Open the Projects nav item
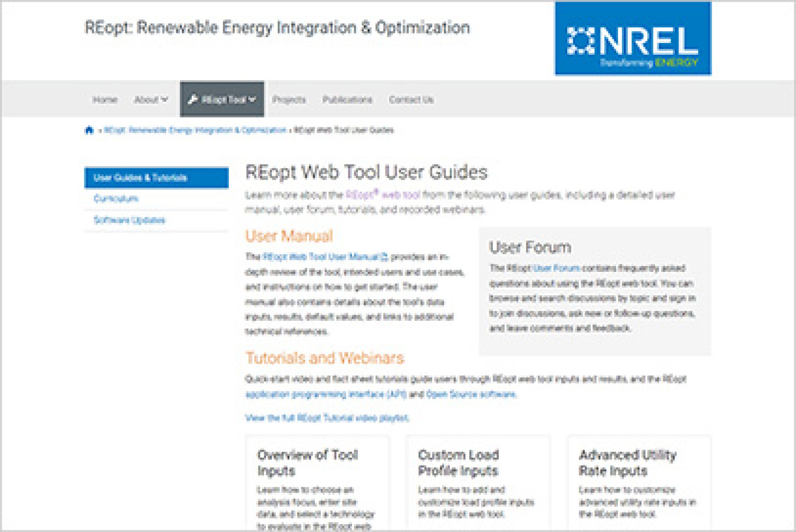Screen dimensions: 796x532 coord(289,100)
